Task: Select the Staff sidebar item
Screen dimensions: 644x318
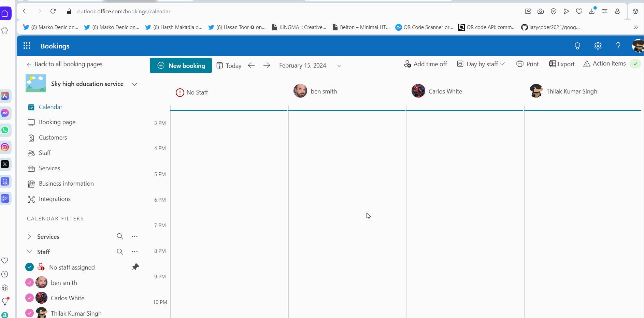Action: tap(45, 153)
